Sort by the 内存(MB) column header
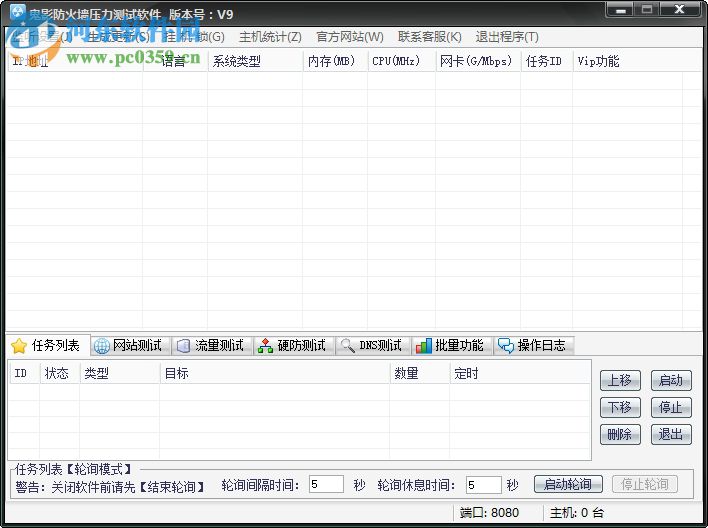Screen dimensions: 708x528 335,61
